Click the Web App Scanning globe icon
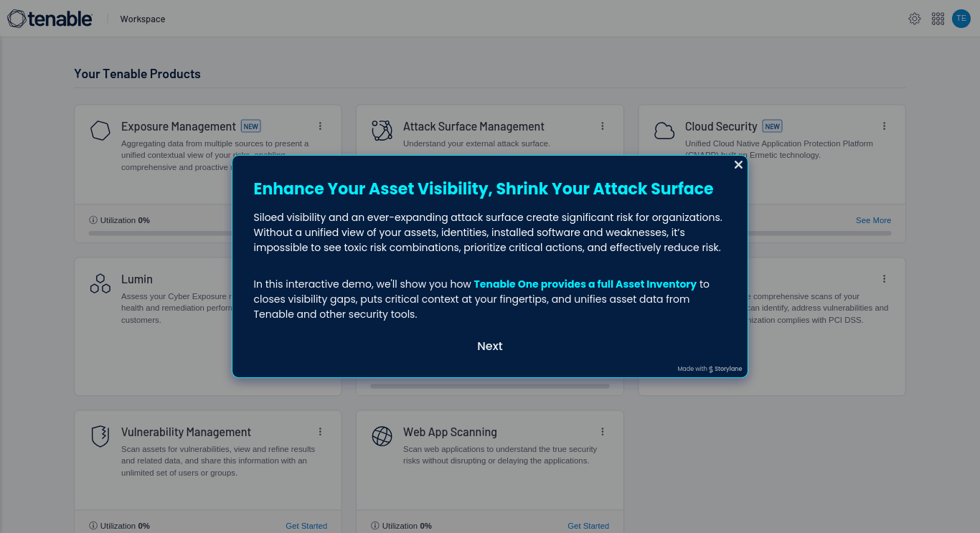Viewport: 980px width, 533px height. coord(382,436)
